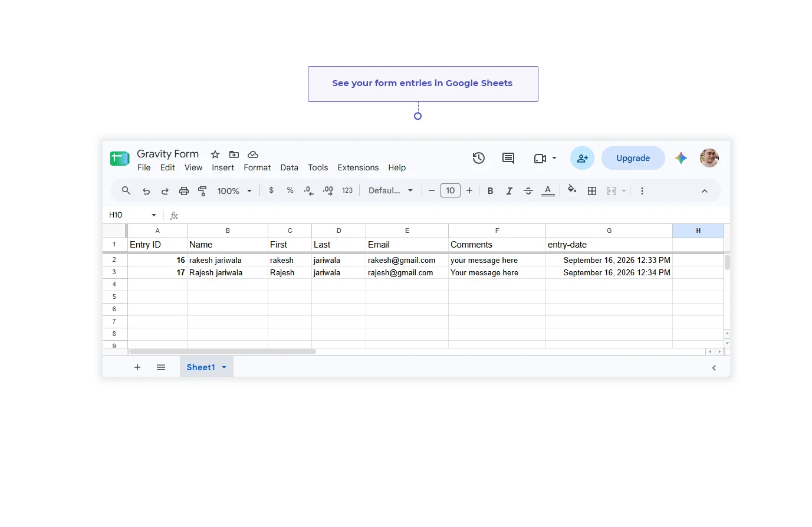The image size is (812, 527).
Task: Select the rakesh@gmail.com cell
Action: pyautogui.click(x=407, y=260)
